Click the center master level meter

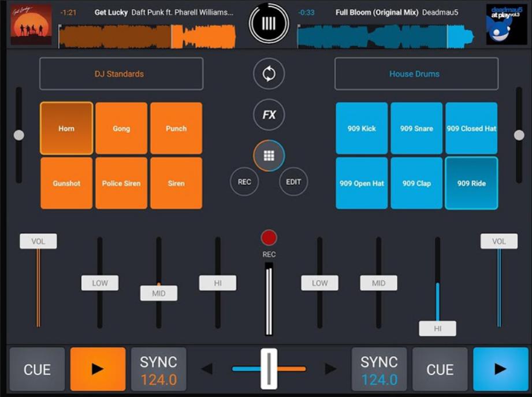coord(269,299)
